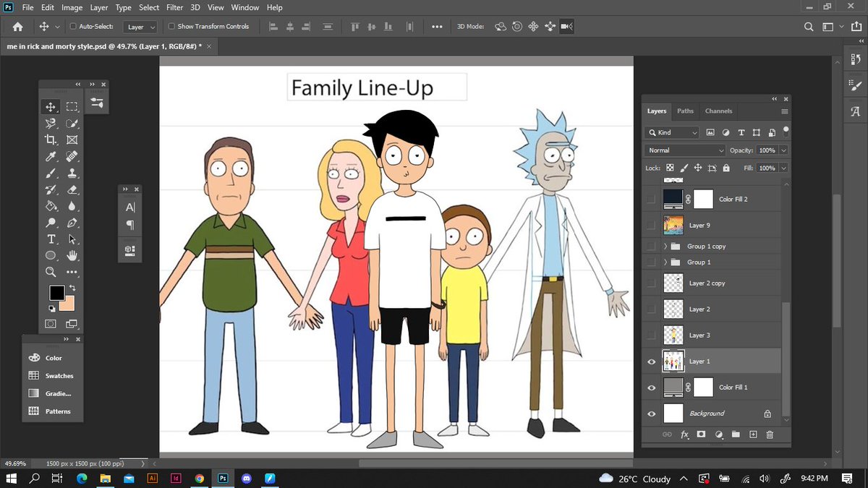Select the Pen tool
Image resolution: width=868 pixels, height=488 pixels.
(72, 223)
